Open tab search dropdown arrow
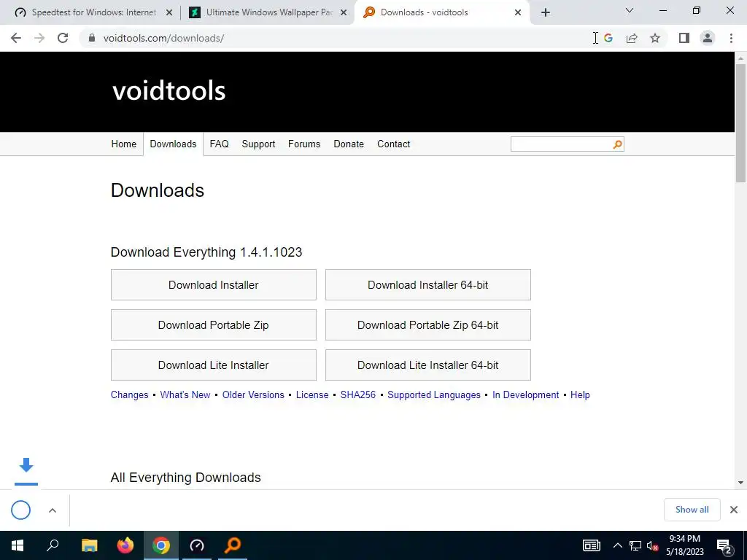The height and width of the screenshot is (560, 747). click(630, 10)
